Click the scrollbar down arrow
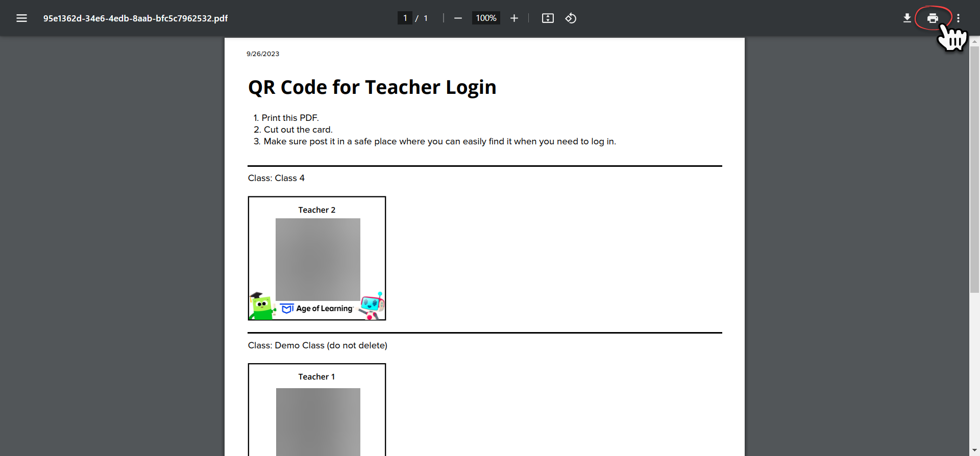The image size is (980, 456). tap(974, 451)
